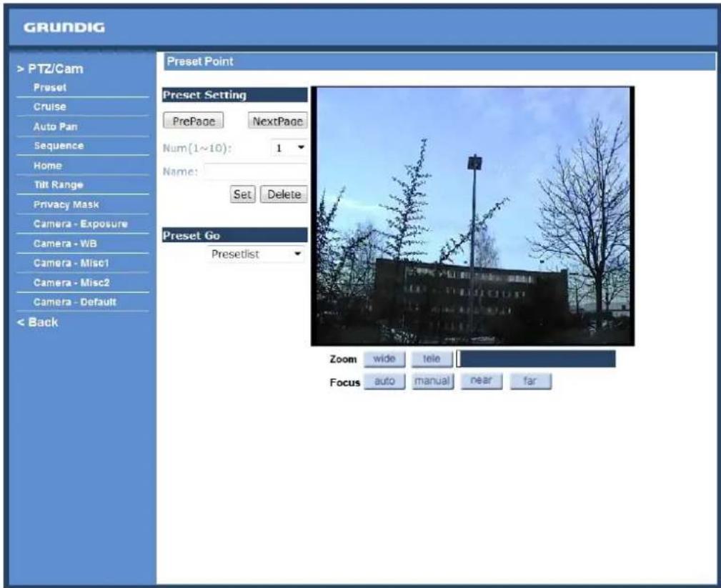The height and width of the screenshot is (588, 721).
Task: Click the Preset Point page title
Action: click(x=199, y=61)
